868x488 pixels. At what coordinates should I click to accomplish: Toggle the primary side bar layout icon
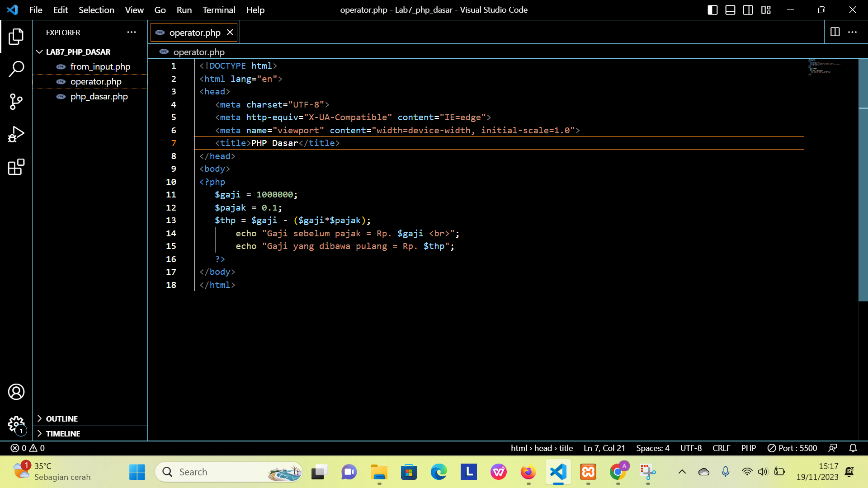pos(712,10)
